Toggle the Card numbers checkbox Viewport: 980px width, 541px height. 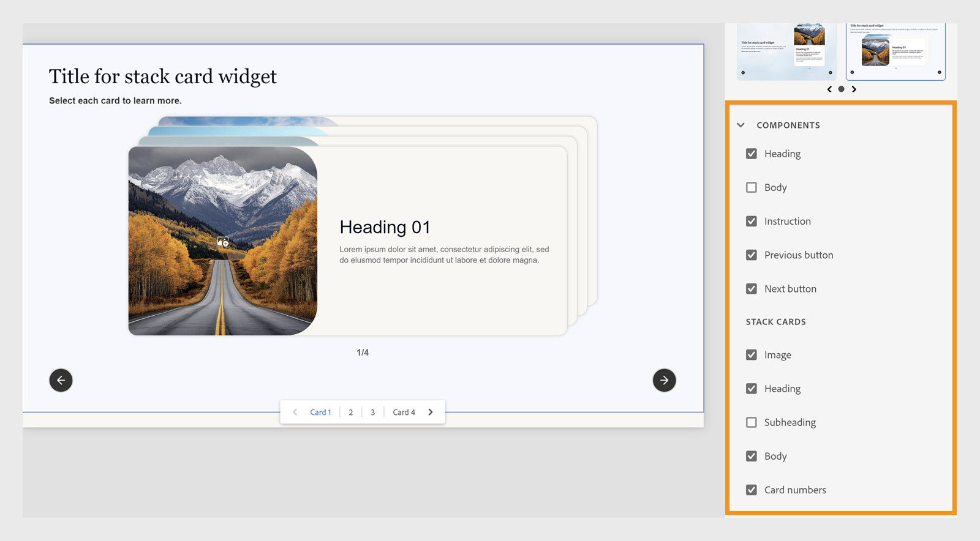pos(752,489)
